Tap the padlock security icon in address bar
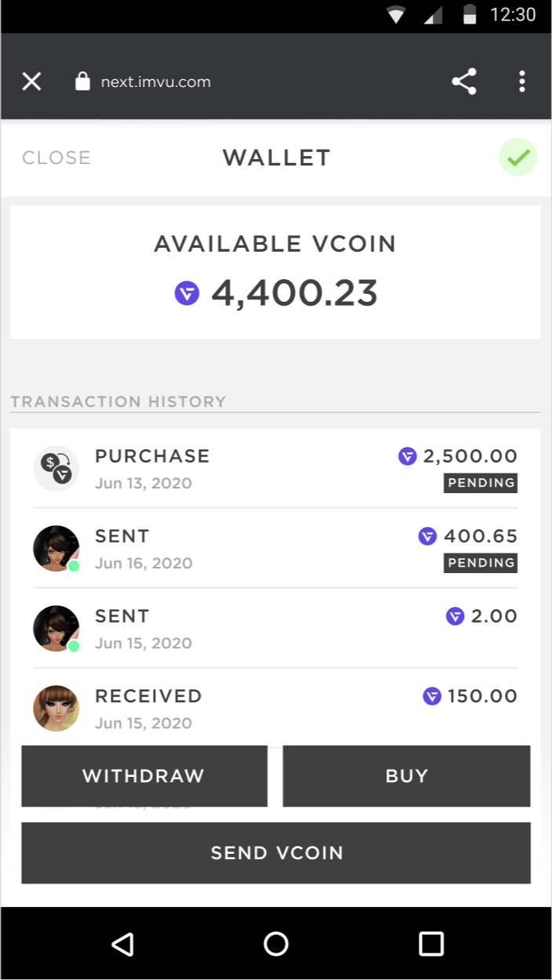Viewport: 552px width, 980px height. [x=82, y=81]
